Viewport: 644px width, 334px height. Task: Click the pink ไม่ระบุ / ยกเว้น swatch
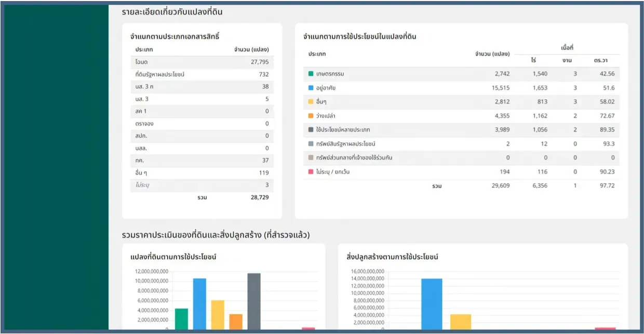tap(311, 171)
